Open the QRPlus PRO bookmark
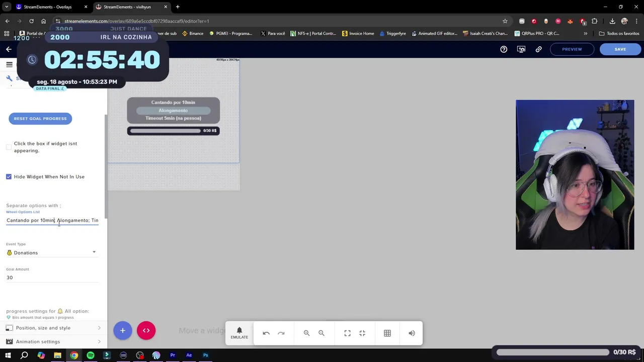The width and height of the screenshot is (644, 362). [537, 33]
